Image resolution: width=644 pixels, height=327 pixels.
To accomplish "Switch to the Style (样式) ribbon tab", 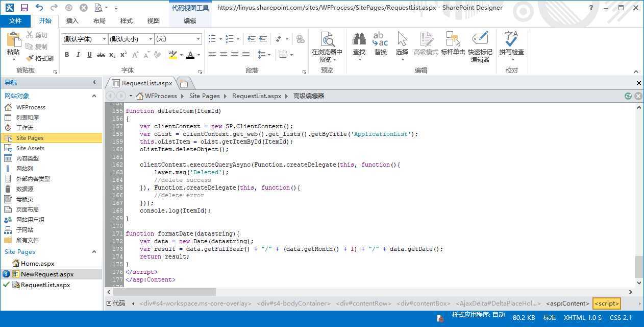I will click(127, 21).
